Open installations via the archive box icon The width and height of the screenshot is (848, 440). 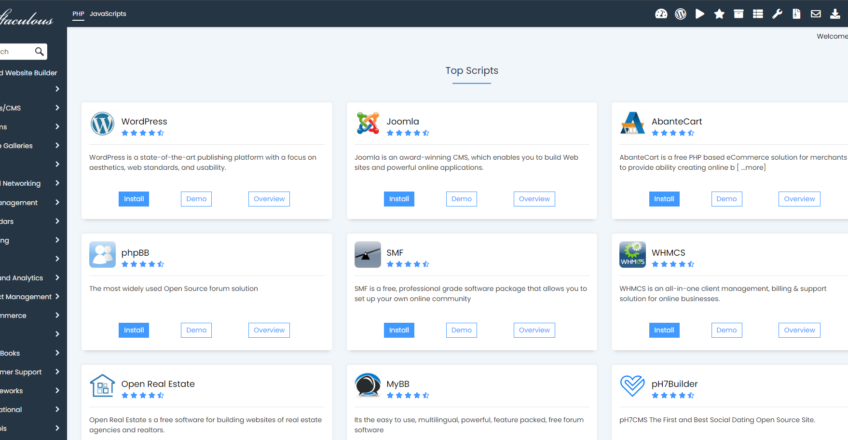click(x=738, y=14)
